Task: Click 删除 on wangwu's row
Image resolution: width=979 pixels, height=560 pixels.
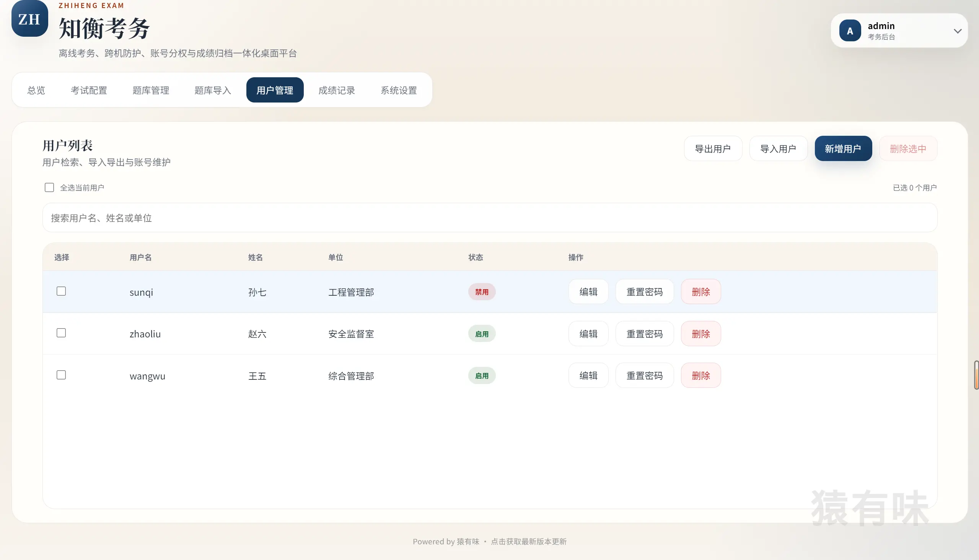Action: [x=700, y=375]
